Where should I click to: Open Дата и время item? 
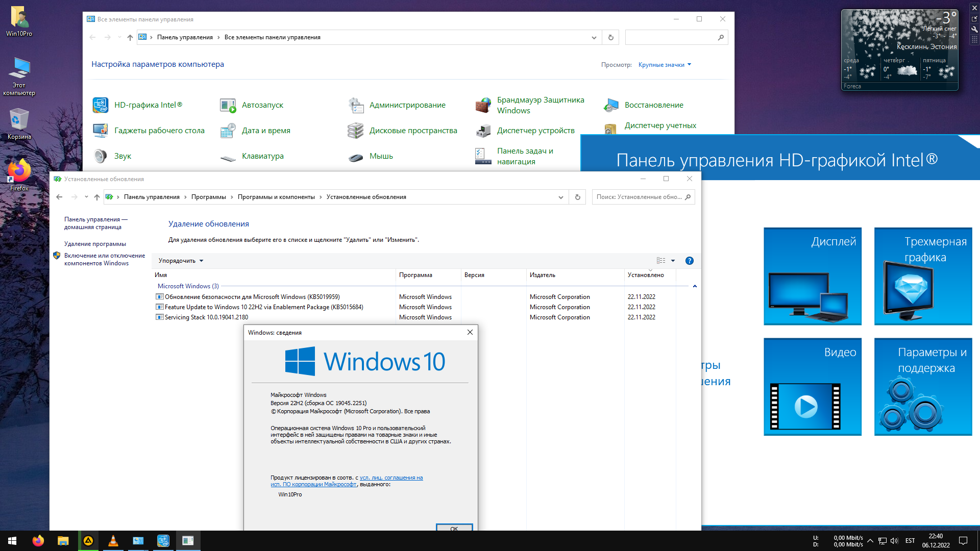[255, 131]
